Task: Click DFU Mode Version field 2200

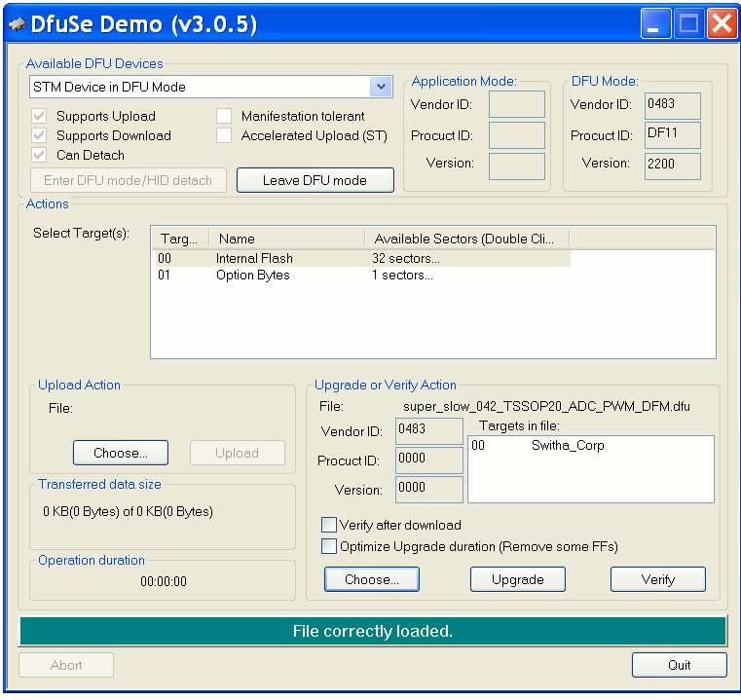Action: (673, 166)
